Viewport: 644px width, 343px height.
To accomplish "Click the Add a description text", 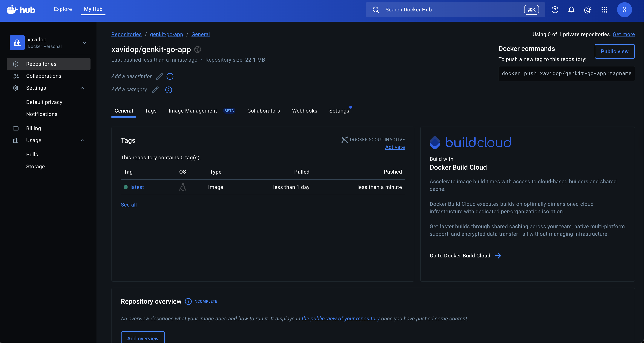I will pyautogui.click(x=132, y=76).
